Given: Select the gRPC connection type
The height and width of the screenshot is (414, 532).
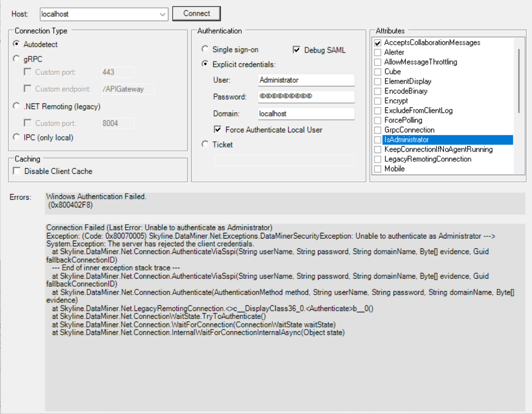Looking at the screenshot, I should [x=16, y=59].
